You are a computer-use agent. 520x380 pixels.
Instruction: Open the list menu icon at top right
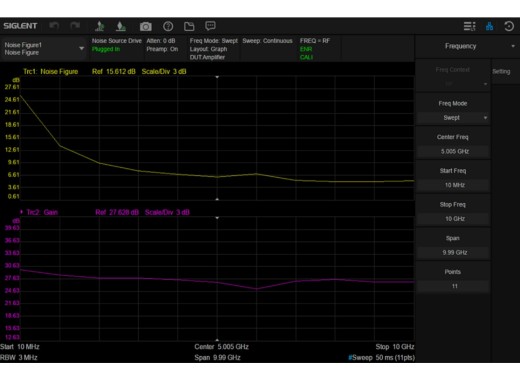tap(469, 26)
